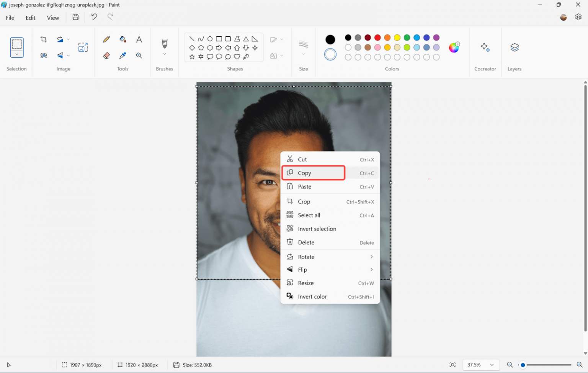Activate the Text tool
The width and height of the screenshot is (588, 373).
point(139,39)
